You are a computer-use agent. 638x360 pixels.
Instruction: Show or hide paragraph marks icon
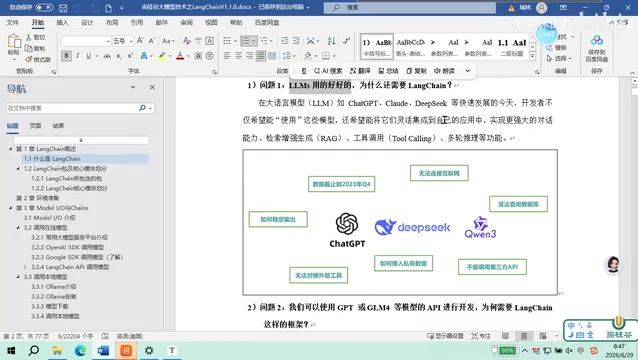(x=346, y=41)
